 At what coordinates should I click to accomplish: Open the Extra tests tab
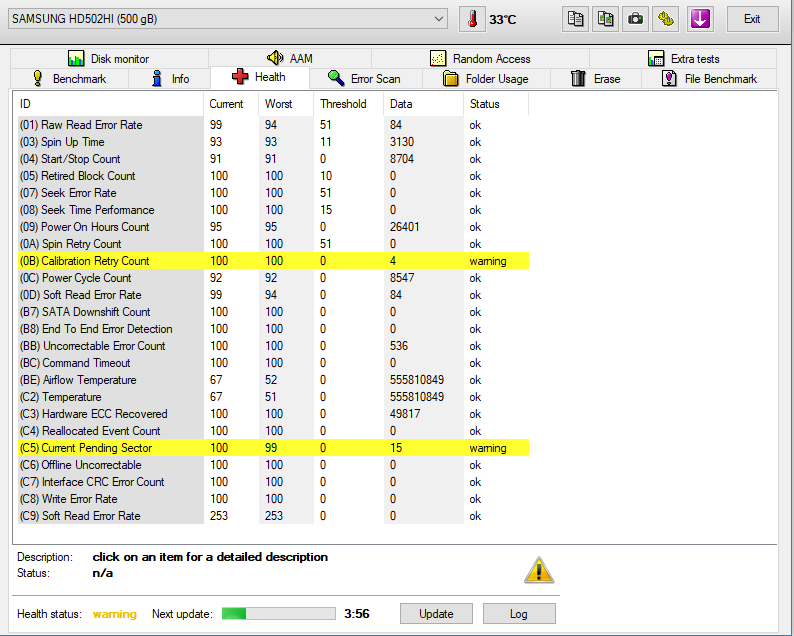(x=684, y=59)
